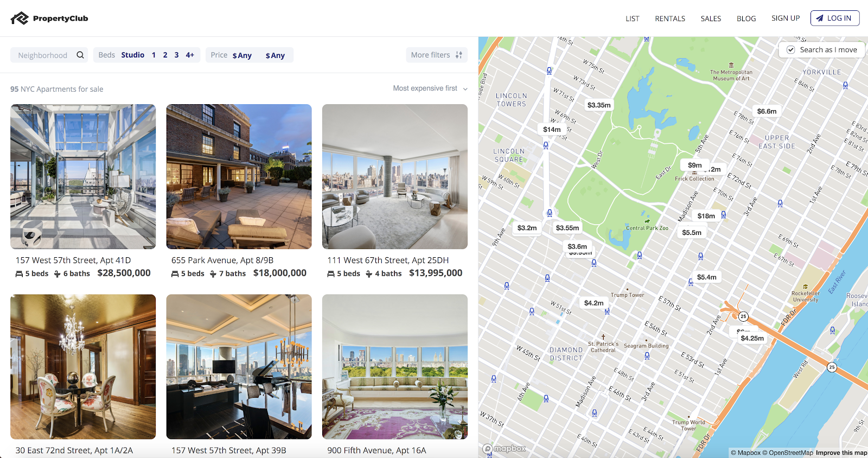Image resolution: width=868 pixels, height=458 pixels.
Task: Go to the Blog menu item
Action: (746, 18)
